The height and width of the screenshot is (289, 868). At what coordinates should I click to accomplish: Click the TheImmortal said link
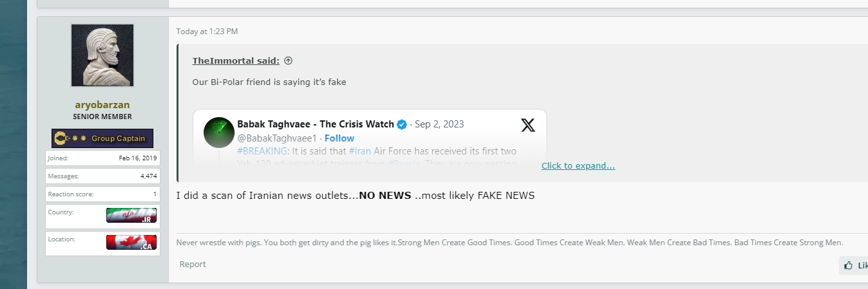pos(236,61)
